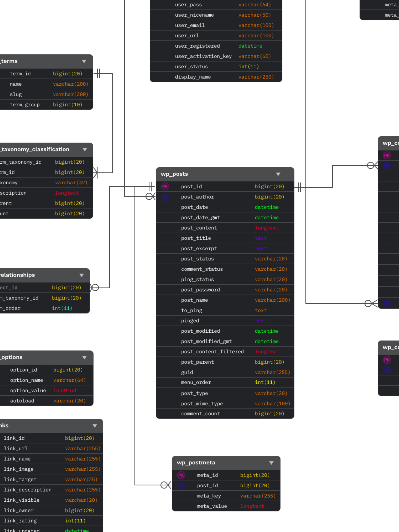Screen dimensions: 399x532
Task: Collapse the links table using its header arrow
Action: click(95, 426)
